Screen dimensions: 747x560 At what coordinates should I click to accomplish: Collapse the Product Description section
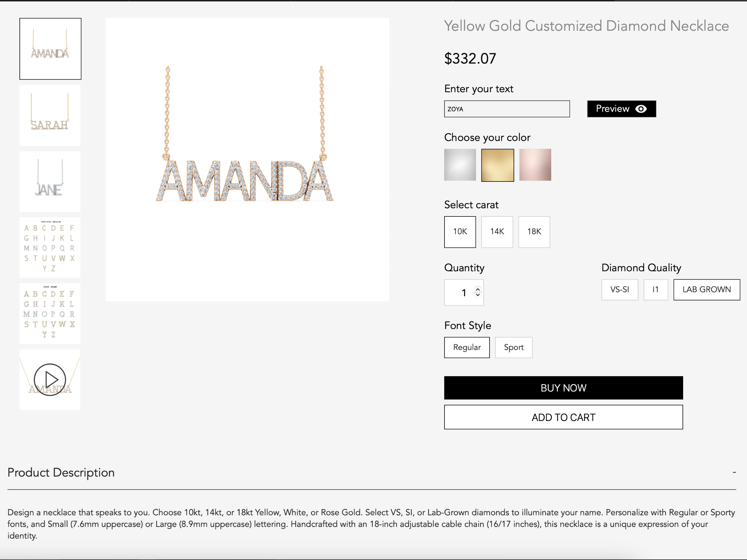(x=734, y=472)
